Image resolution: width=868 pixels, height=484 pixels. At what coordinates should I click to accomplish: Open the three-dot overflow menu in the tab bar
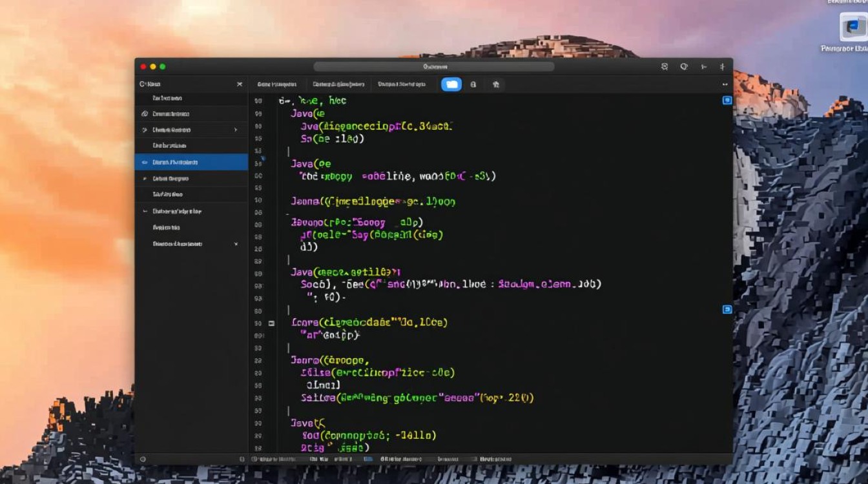point(724,84)
